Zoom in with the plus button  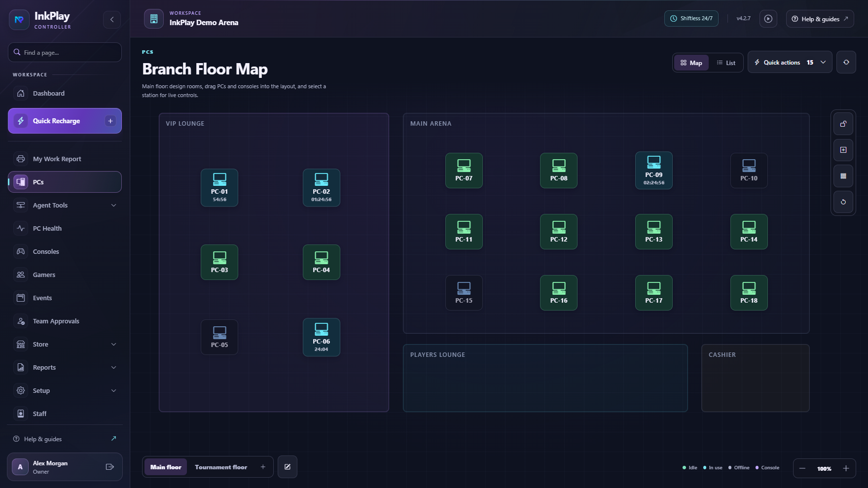pyautogui.click(x=846, y=468)
